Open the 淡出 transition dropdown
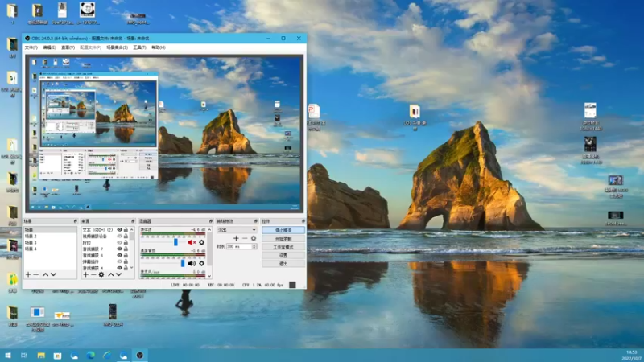This screenshot has width=644, height=362. point(237,230)
